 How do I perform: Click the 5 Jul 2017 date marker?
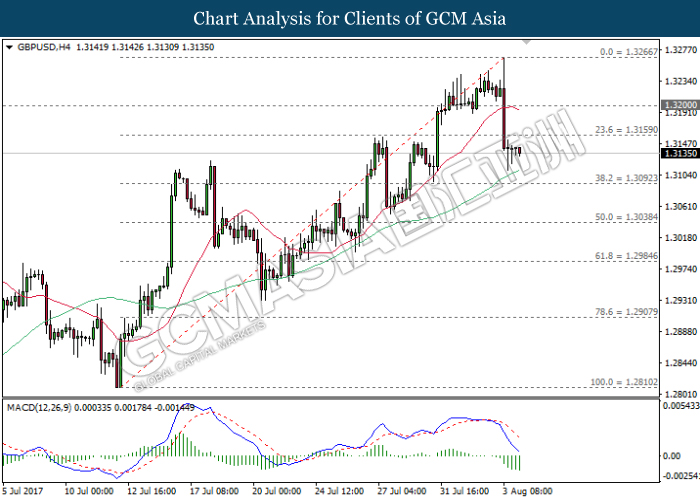pyautogui.click(x=24, y=491)
